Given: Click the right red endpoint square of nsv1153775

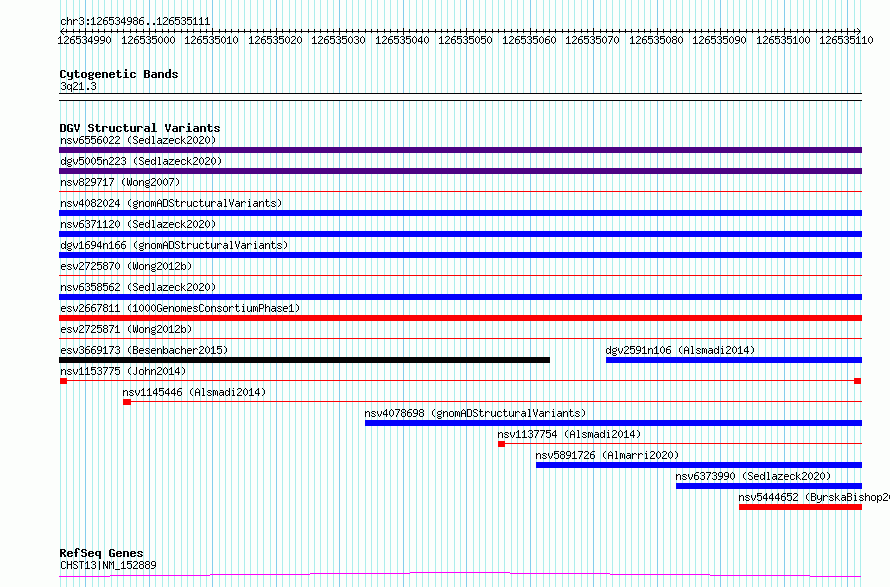Looking at the screenshot, I should click(858, 381).
